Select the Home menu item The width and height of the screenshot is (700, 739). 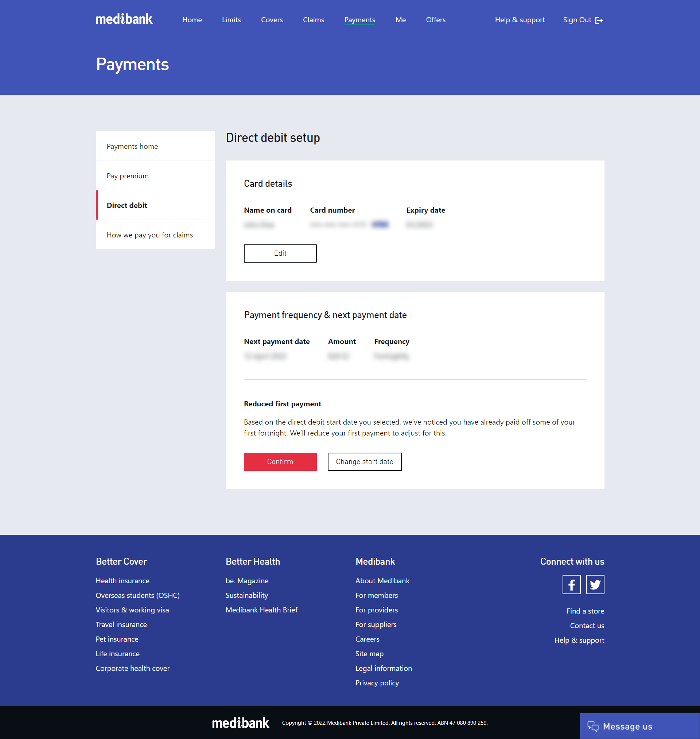tap(192, 20)
